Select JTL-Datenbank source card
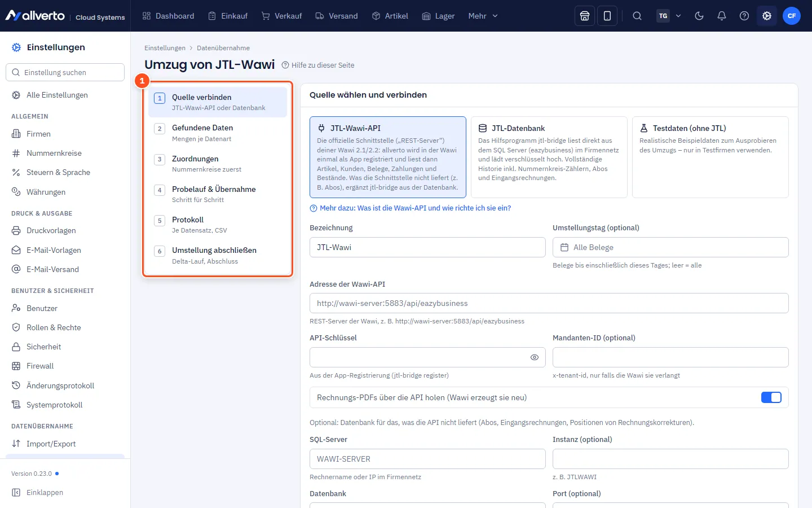Screen dimensions: 812x508 (549, 157)
